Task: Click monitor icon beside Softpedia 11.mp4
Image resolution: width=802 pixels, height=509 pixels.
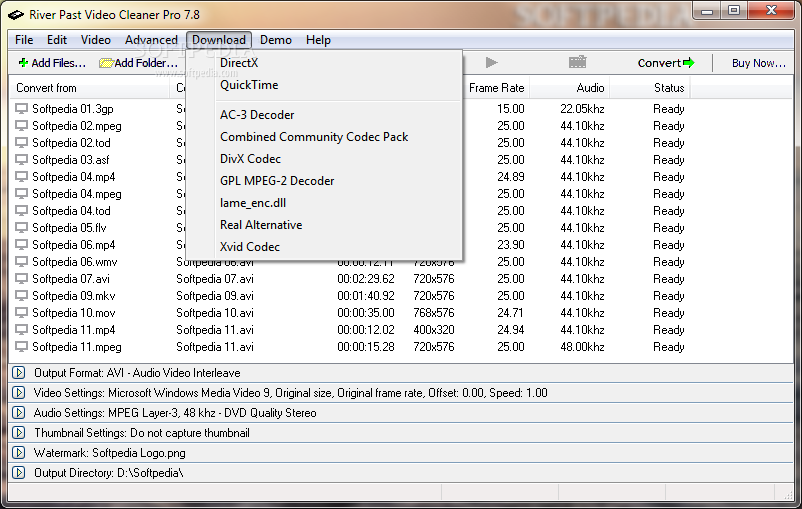Action: tap(21, 330)
